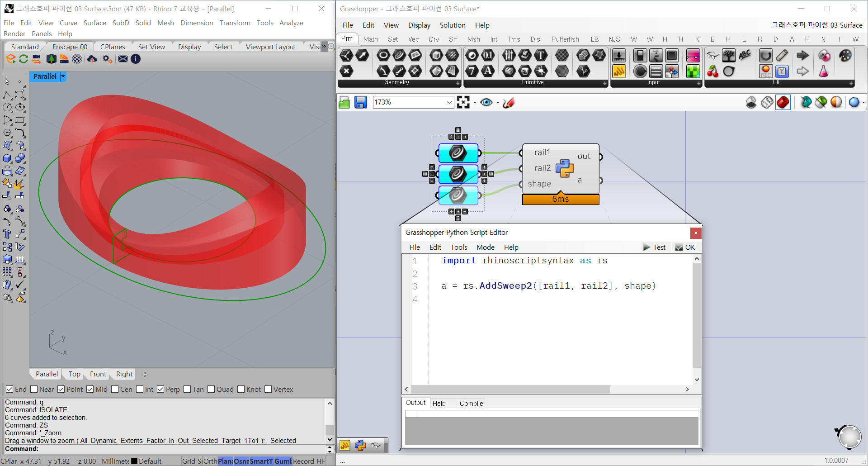Toggle Osnap in the Rhino status bar
This screenshot has height=466, width=868.
coord(241,461)
